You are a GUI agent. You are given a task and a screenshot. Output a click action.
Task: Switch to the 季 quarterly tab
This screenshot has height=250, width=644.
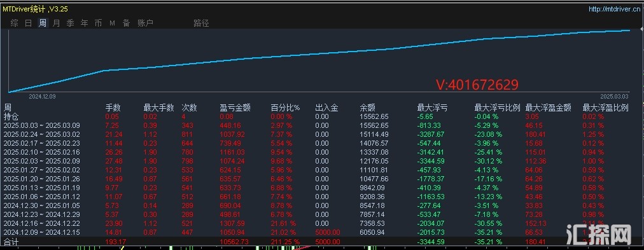coord(70,24)
